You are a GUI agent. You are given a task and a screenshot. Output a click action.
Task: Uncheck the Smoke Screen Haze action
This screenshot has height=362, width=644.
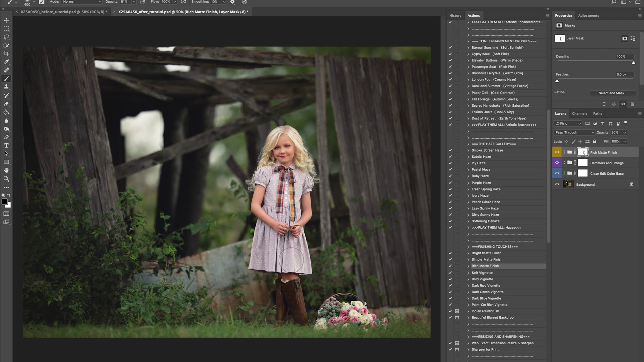pos(450,150)
